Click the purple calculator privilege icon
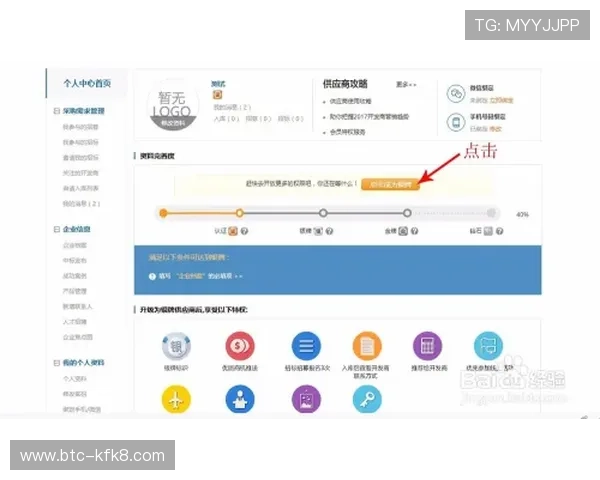The width and height of the screenshot is (600, 480). (427, 346)
